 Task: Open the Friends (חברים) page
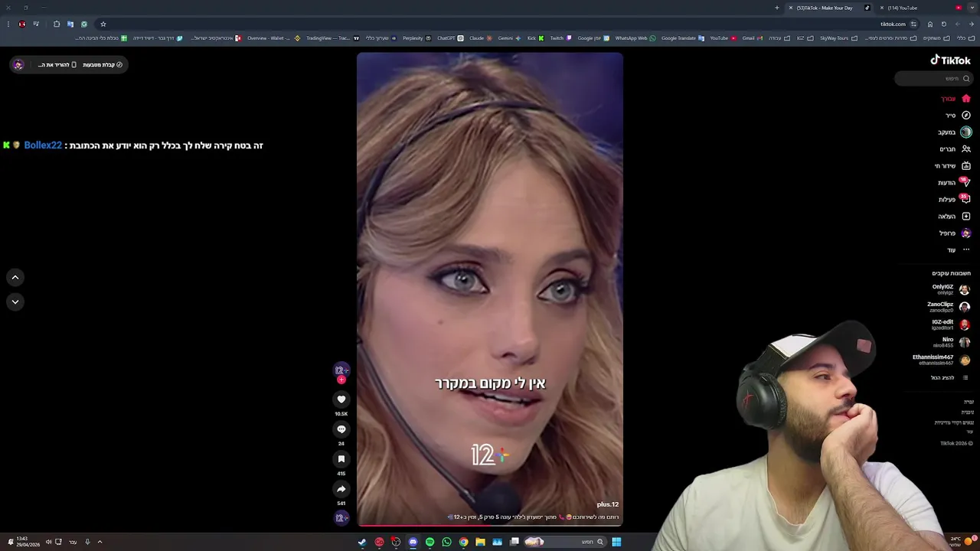955,149
